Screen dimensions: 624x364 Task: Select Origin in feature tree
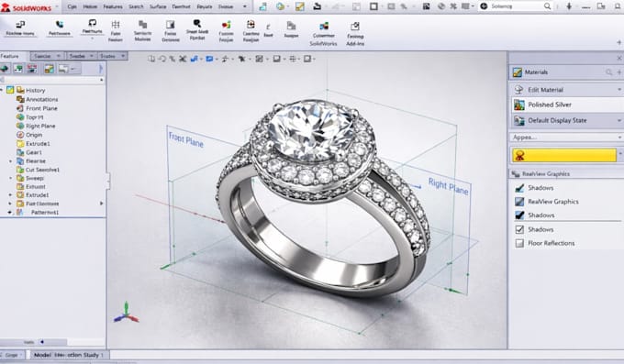pos(34,135)
